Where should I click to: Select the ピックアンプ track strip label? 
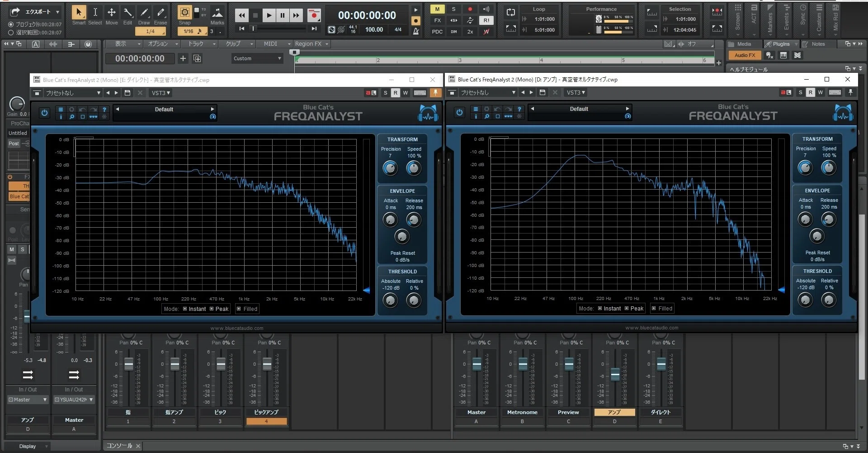tap(266, 412)
